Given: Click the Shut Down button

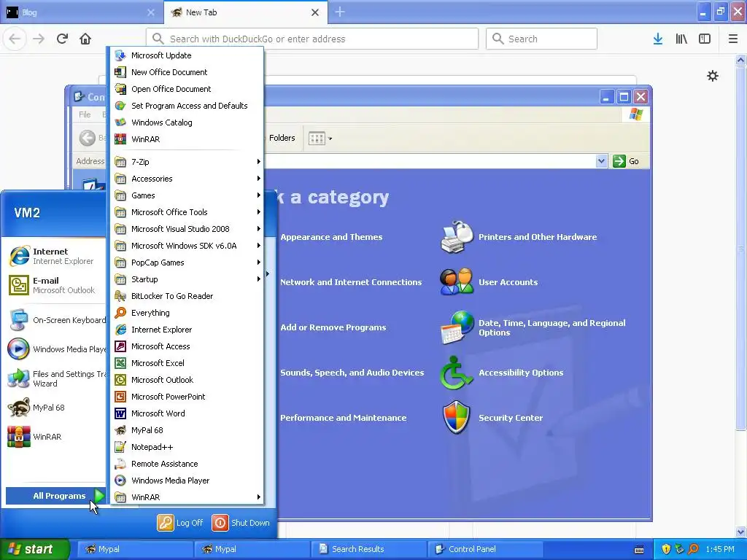Looking at the screenshot, I should [x=241, y=523].
